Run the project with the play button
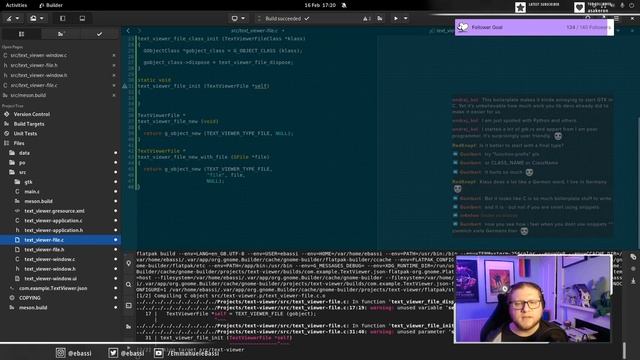Screen dimensions: 640x360 [395, 18]
